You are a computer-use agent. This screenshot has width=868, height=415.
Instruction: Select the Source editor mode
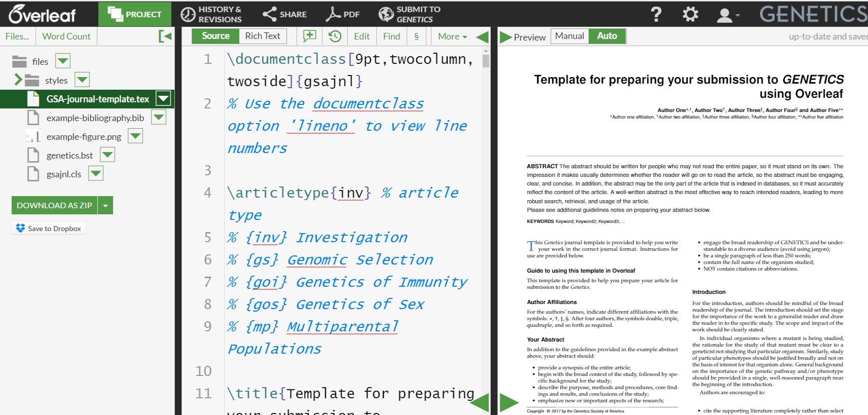pos(215,36)
